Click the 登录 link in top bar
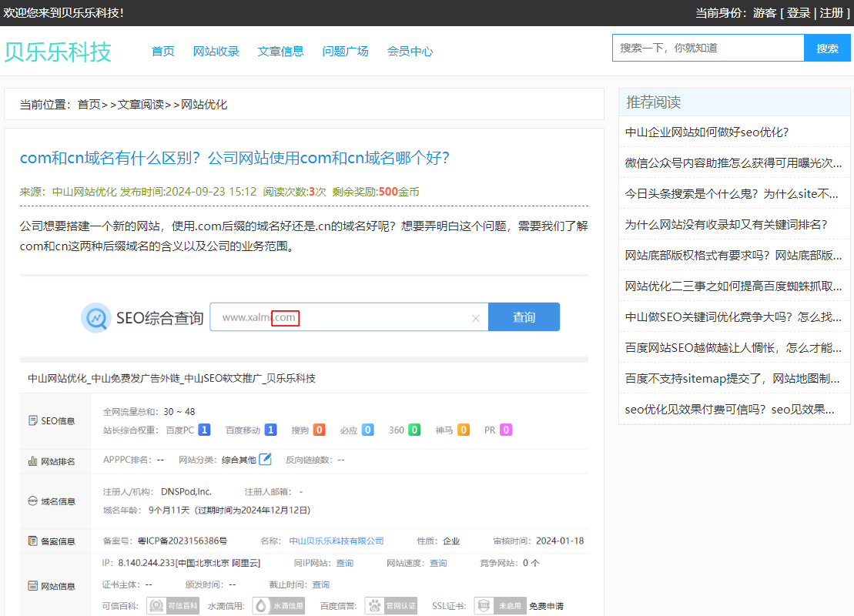 799,12
